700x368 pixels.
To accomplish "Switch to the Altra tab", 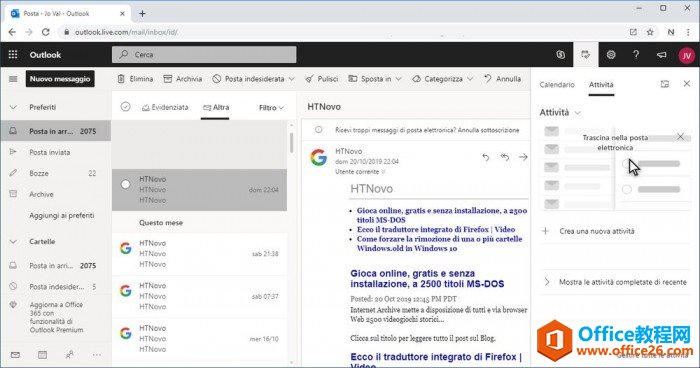I will tap(216, 107).
